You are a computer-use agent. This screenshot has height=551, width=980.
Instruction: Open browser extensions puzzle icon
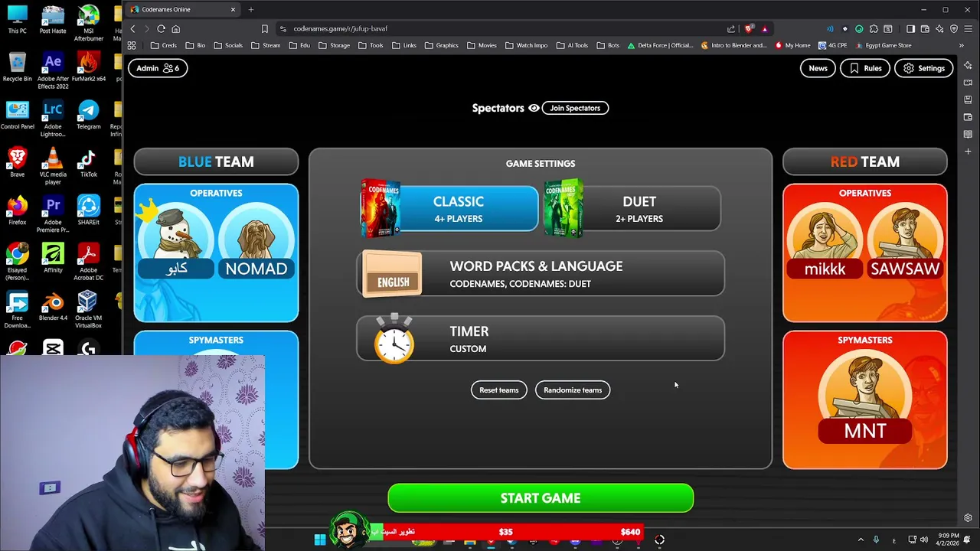[874, 29]
